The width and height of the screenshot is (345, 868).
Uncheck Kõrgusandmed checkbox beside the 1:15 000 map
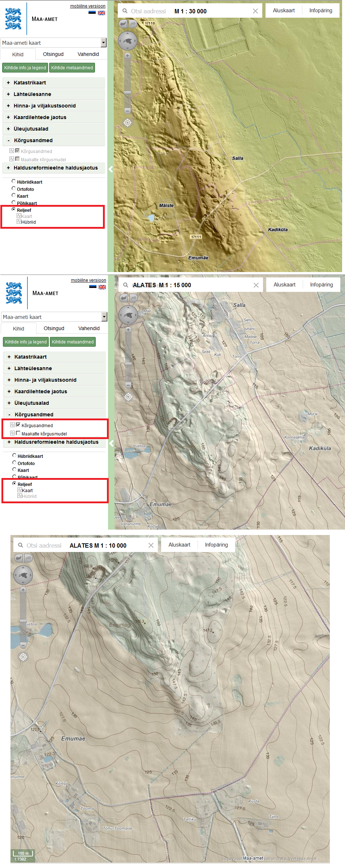[18, 425]
